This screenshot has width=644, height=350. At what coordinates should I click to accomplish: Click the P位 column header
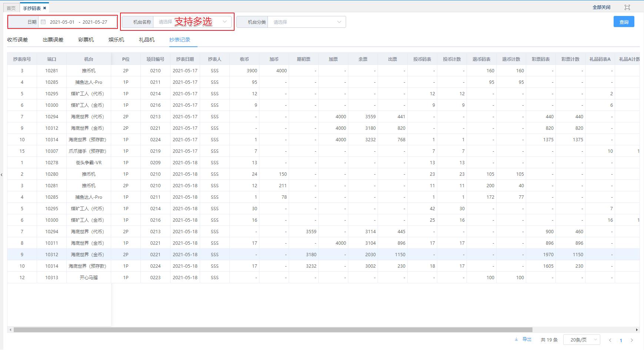[126, 59]
